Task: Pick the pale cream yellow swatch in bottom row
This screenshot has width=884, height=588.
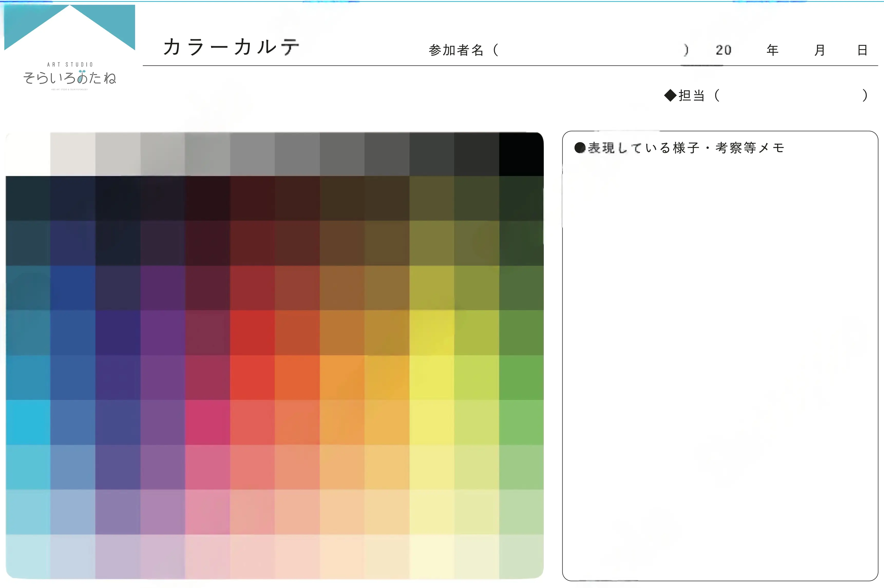Action: [432, 556]
